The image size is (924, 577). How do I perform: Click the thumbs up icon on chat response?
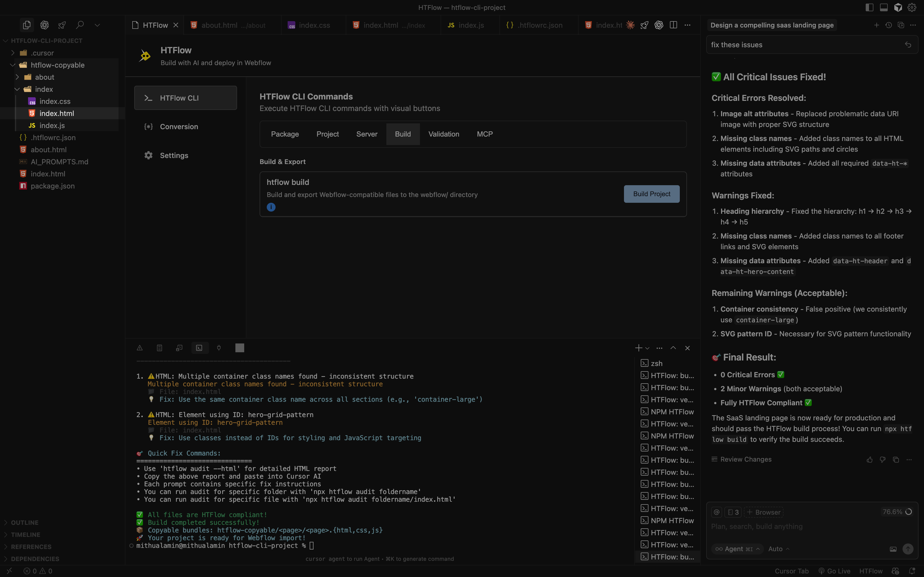(870, 459)
